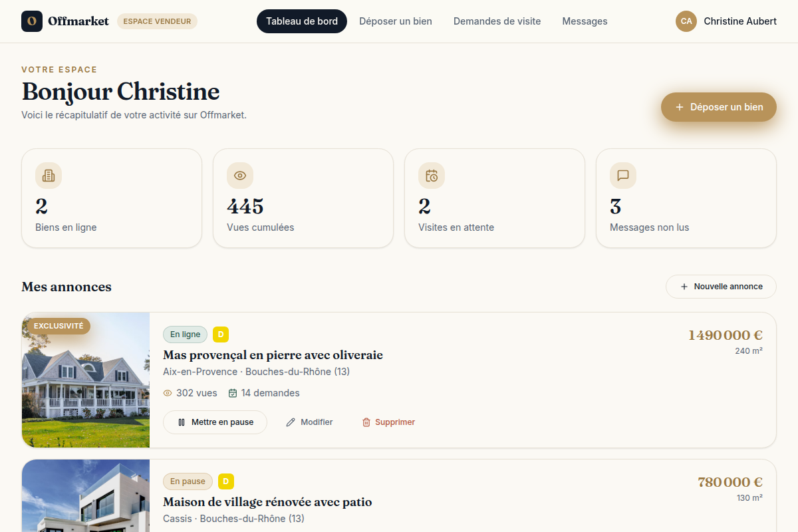798x532 pixels.
Task: Open the Biens en ligne stat card
Action: [112, 198]
